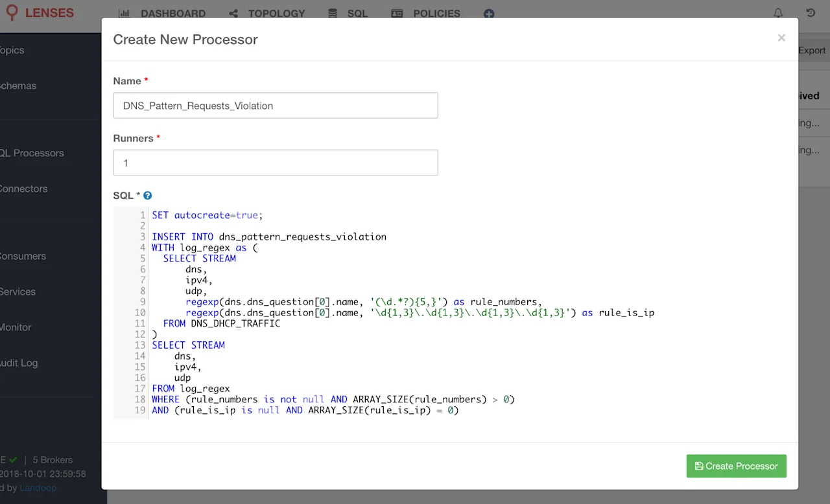Click the 5 Brokers status text
The image size is (830, 504).
(53, 460)
